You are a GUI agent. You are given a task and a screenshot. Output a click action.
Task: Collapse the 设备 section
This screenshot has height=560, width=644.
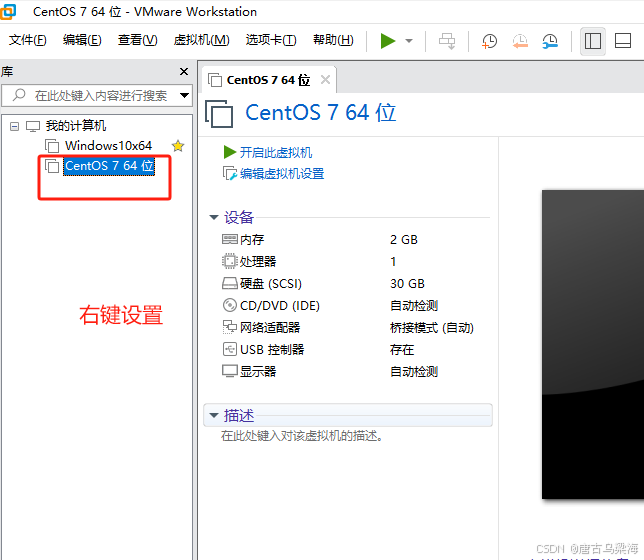tap(214, 217)
